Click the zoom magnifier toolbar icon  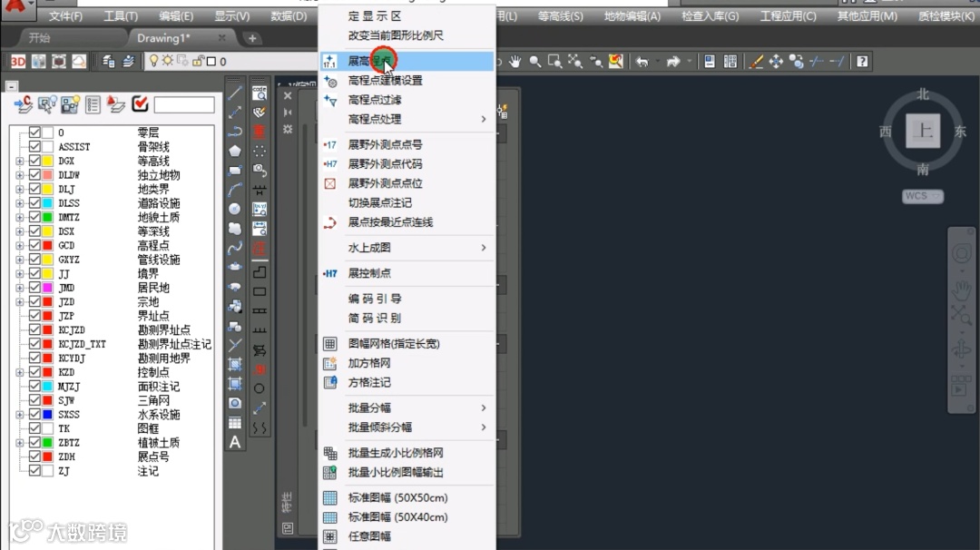click(535, 61)
